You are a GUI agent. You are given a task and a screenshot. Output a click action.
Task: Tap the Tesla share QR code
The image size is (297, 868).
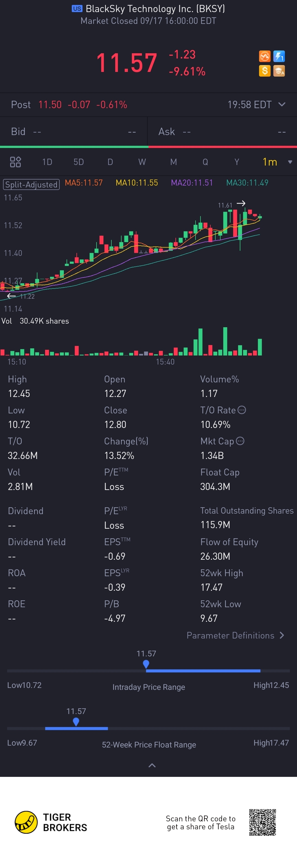pos(262,822)
